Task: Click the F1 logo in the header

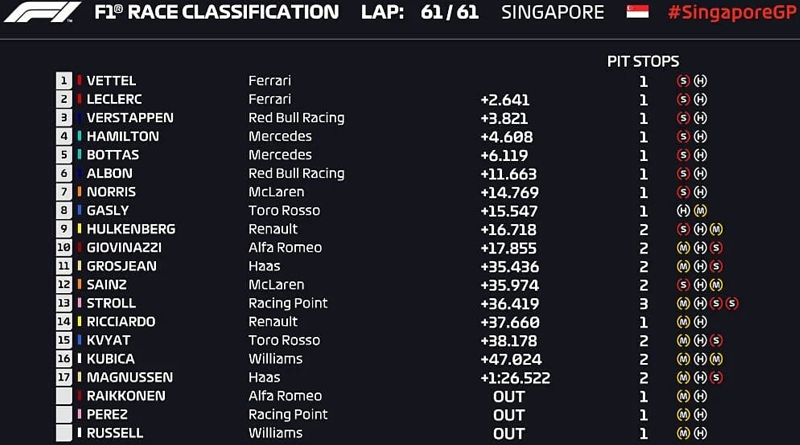Action: coord(42,12)
